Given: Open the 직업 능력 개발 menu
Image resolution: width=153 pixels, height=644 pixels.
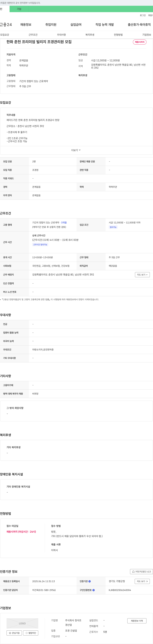Looking at the screenshot, I should (105, 24).
